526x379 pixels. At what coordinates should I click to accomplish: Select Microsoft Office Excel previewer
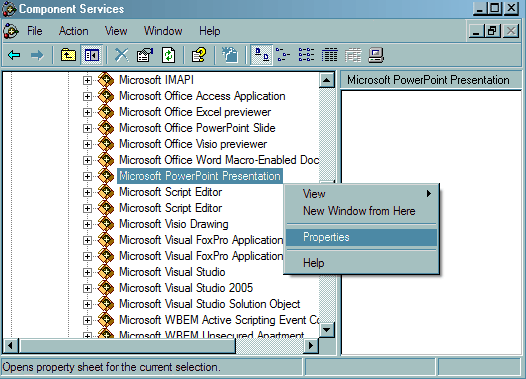pyautogui.click(x=195, y=112)
